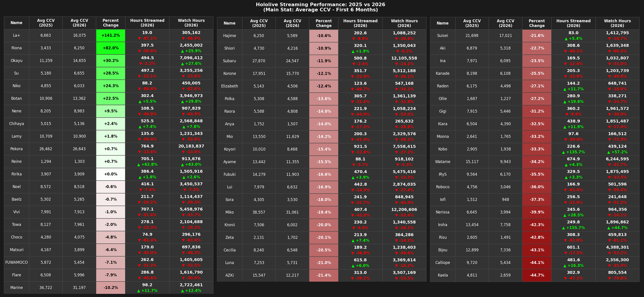Viewport: 644px width, 297px height.
Task: Select the name cell "Korone"
Action: pyautogui.click(x=230, y=74)
